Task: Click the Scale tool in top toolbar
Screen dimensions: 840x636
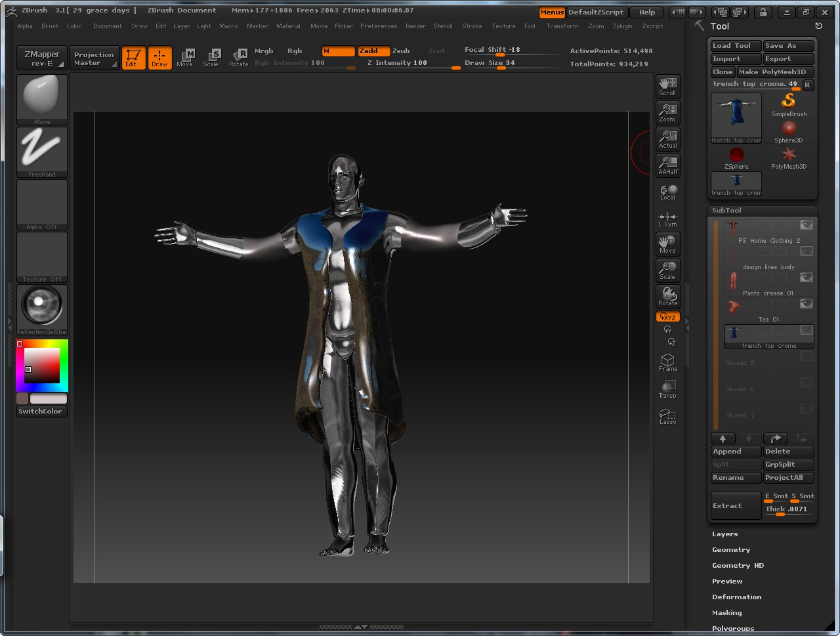Action: 211,57
